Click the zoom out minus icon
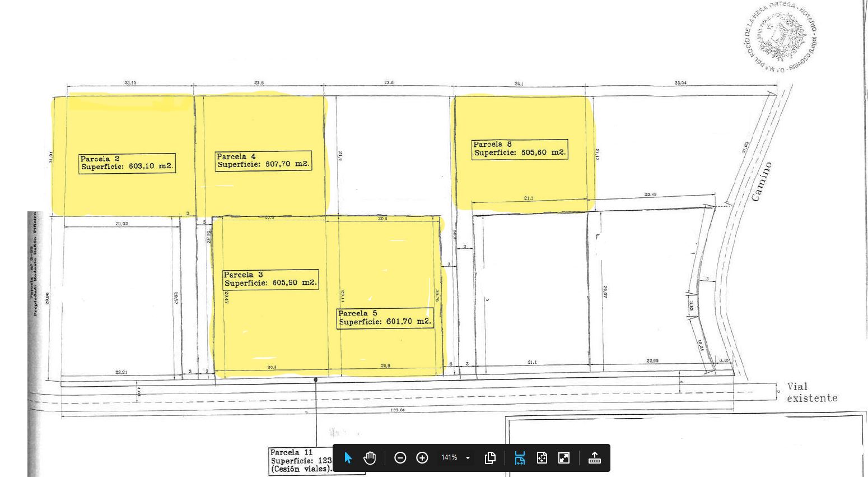This screenshot has width=868, height=477. click(x=400, y=458)
